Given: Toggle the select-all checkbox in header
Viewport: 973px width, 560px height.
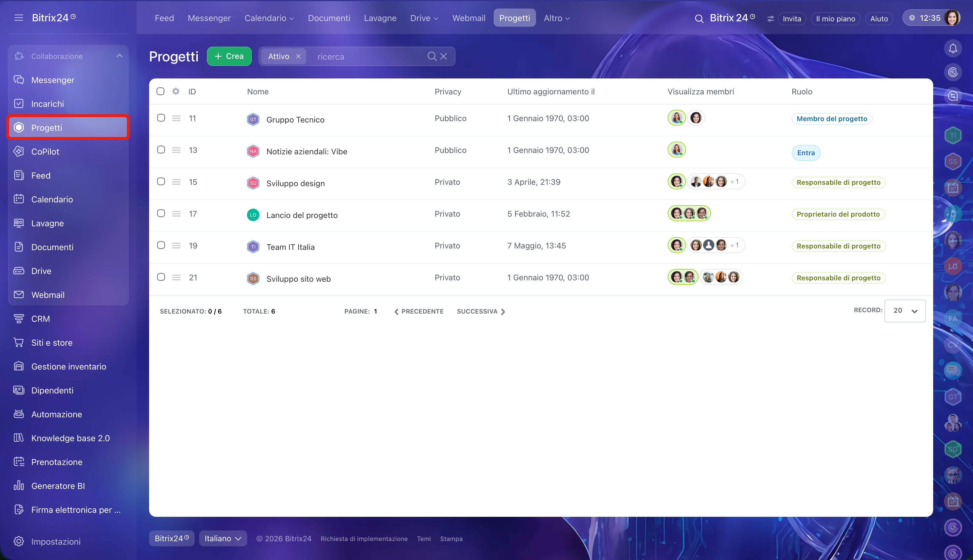Looking at the screenshot, I should coord(160,91).
